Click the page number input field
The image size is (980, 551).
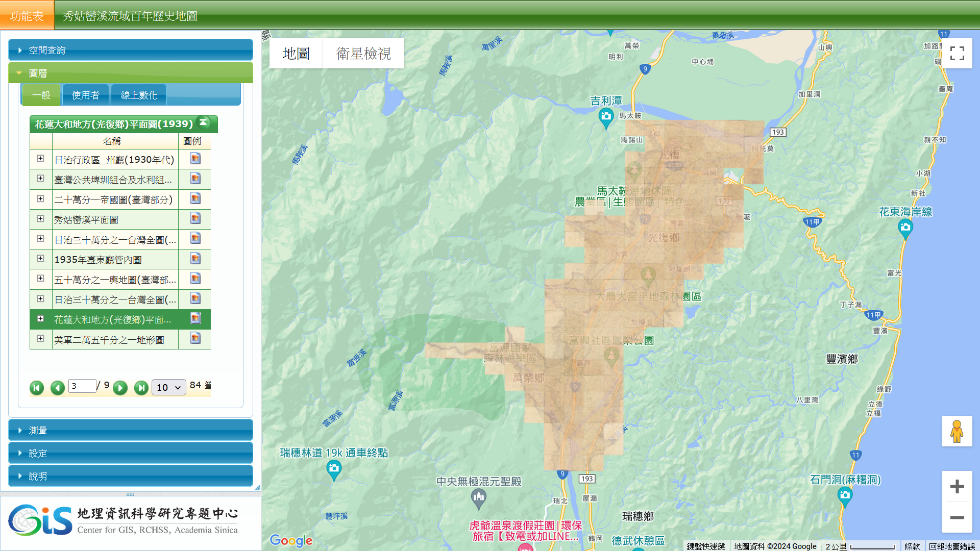(x=82, y=386)
